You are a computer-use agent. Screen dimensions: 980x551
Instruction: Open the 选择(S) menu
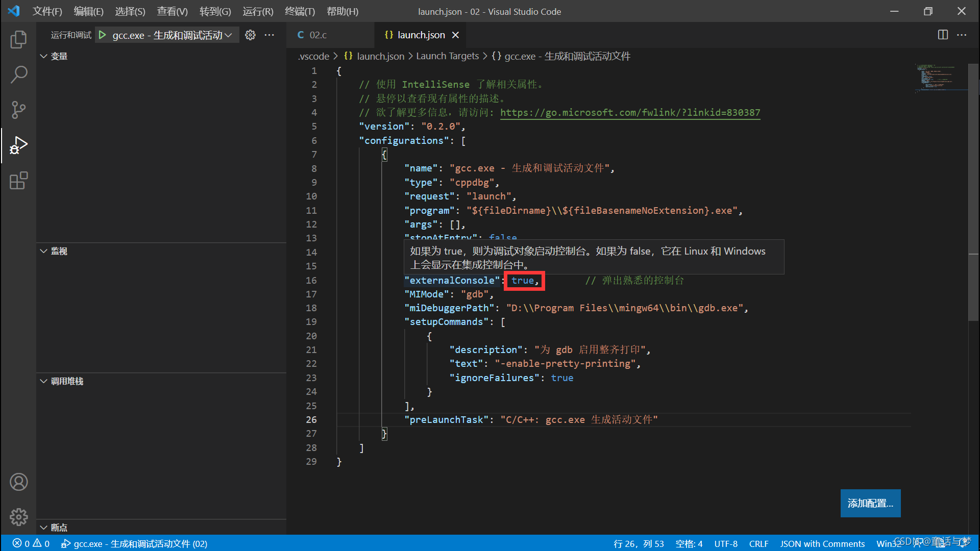click(x=130, y=11)
